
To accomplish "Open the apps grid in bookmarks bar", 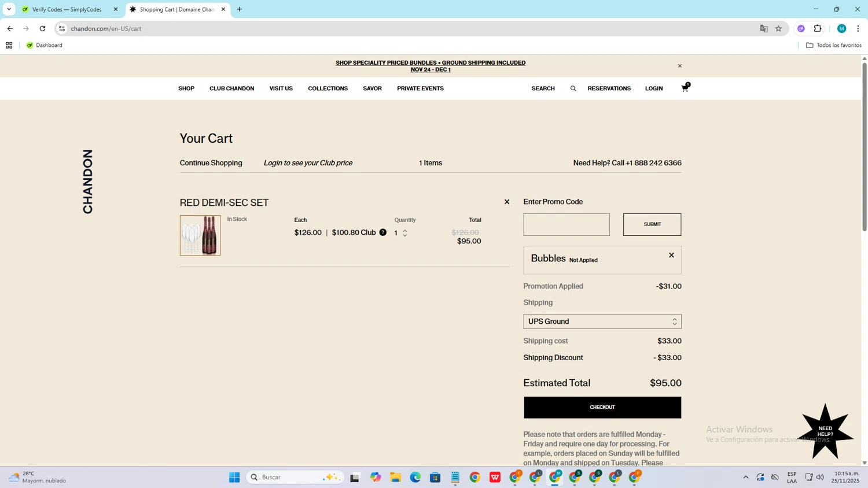I will point(9,45).
